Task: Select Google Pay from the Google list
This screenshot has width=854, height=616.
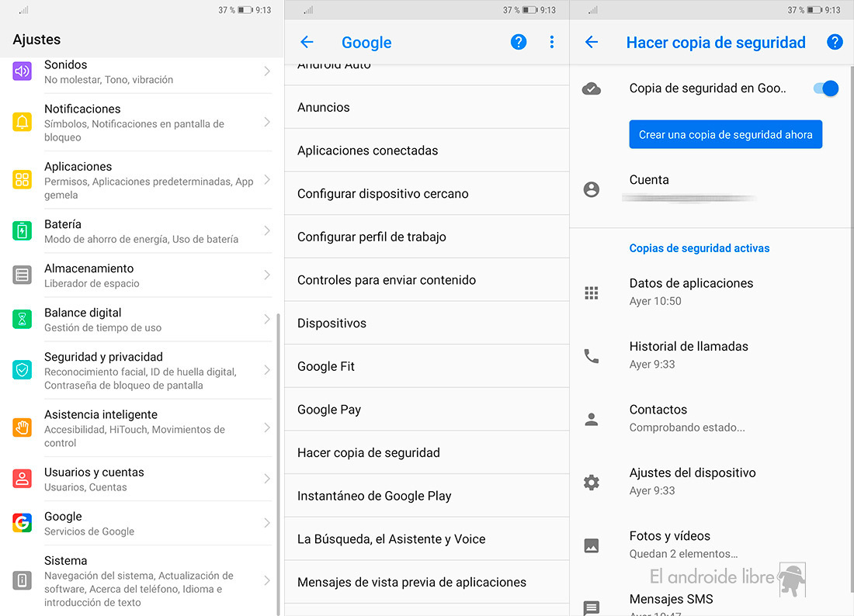Action: 329,410
